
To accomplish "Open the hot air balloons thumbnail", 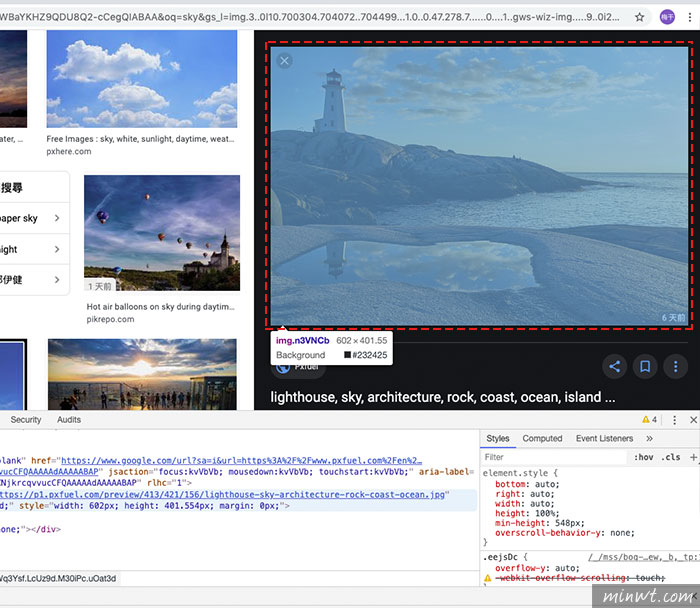I will pos(162,233).
